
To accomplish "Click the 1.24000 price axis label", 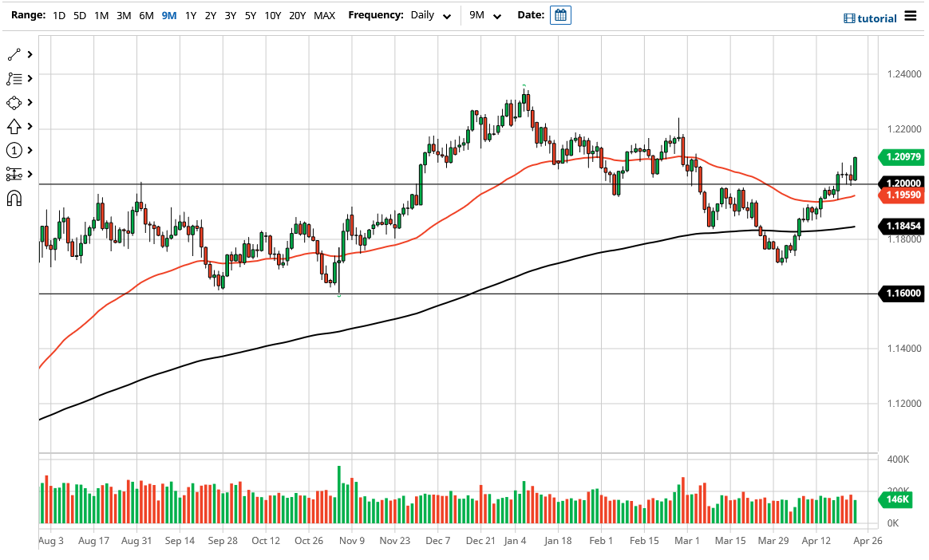I will pos(904,74).
